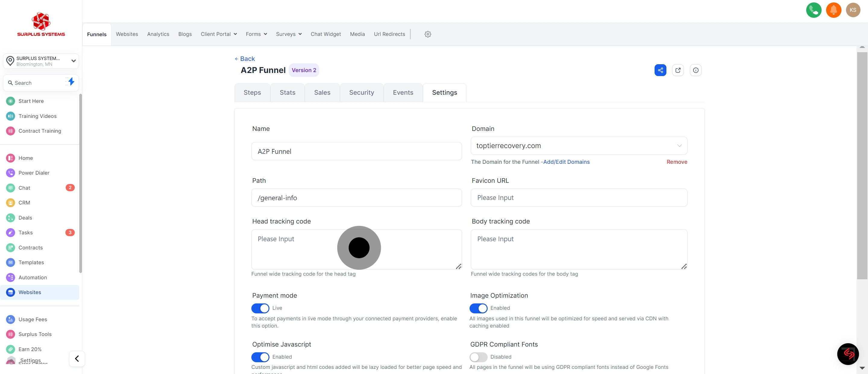
Task: Switch to the Security tab
Action: (361, 92)
